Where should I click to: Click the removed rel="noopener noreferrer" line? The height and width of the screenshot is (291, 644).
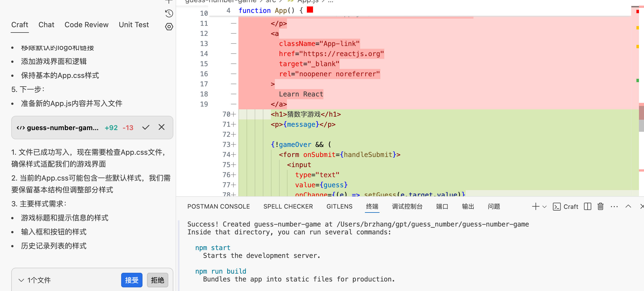[329, 74]
